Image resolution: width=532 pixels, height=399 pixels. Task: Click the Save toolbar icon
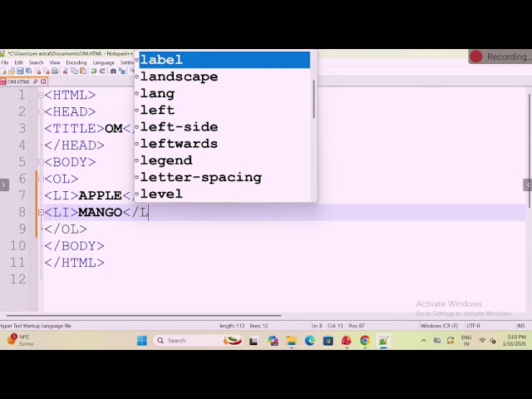click(20, 71)
